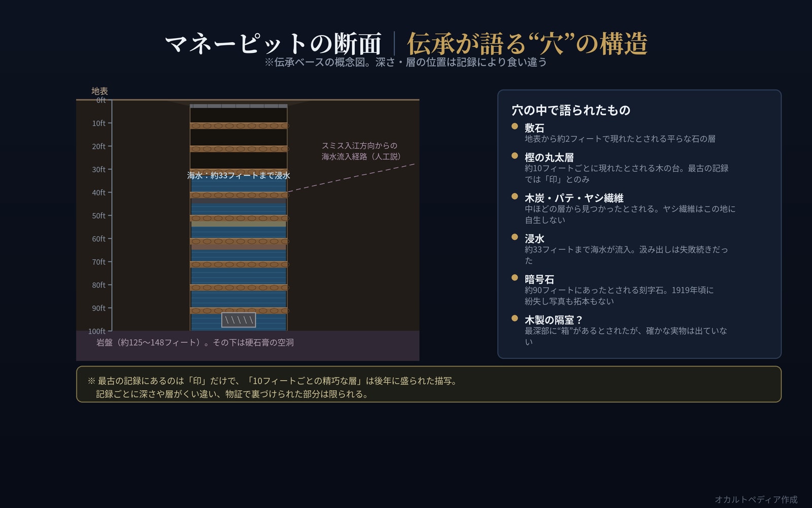Click the '暗号石' list heading

(539, 279)
